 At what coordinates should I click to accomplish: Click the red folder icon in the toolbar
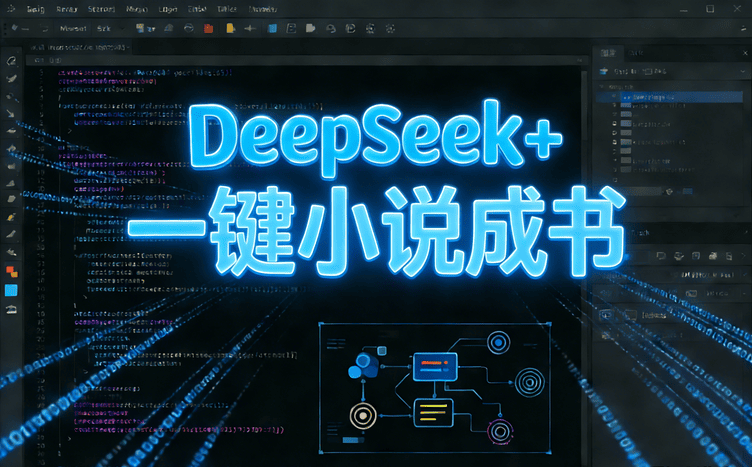point(208,29)
